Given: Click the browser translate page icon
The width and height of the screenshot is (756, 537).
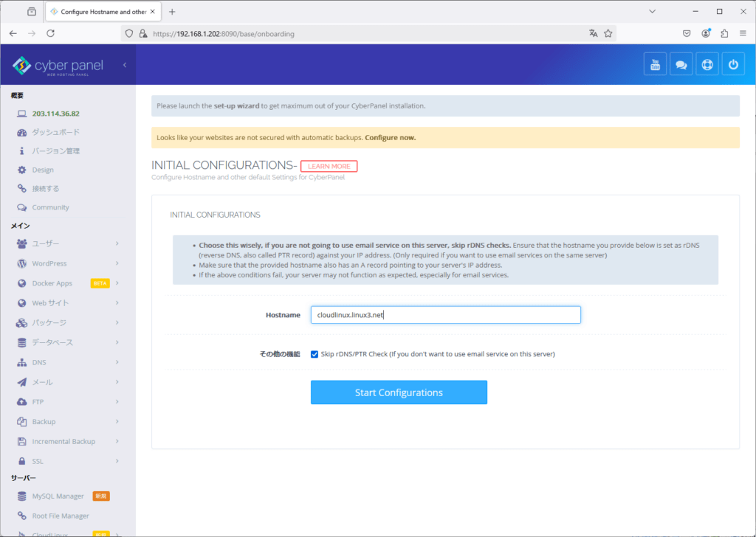Looking at the screenshot, I should 593,33.
